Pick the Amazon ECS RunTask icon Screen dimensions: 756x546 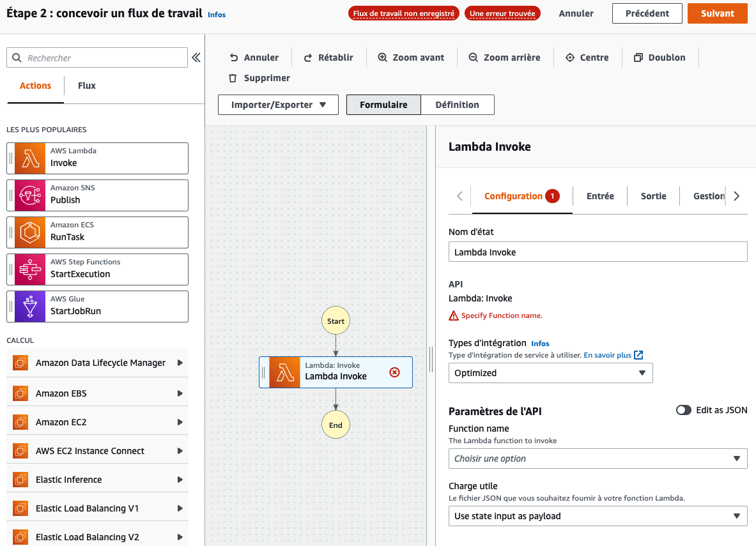click(x=30, y=232)
